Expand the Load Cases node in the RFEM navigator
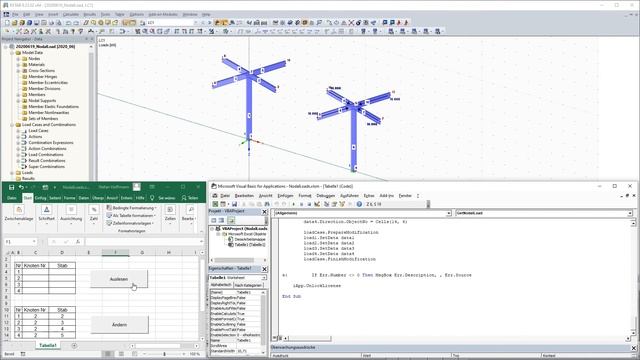Viewport: 640px width, 360px height. tap(18, 131)
